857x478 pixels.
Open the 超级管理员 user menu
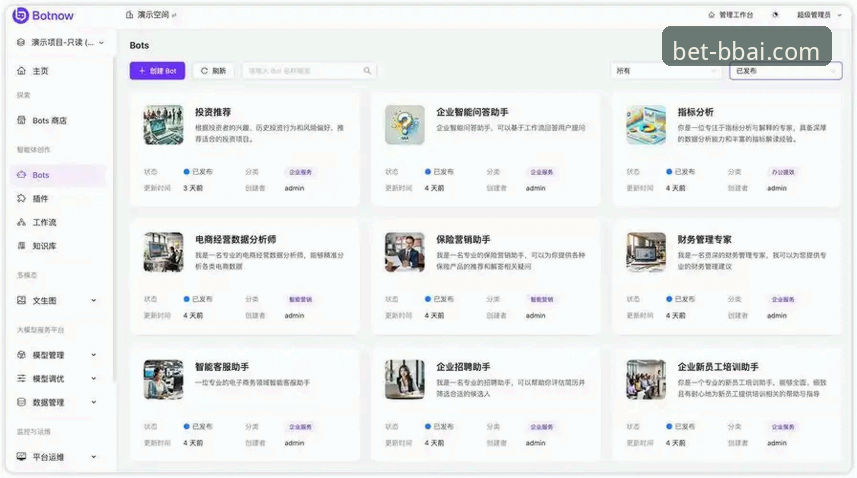pos(819,15)
